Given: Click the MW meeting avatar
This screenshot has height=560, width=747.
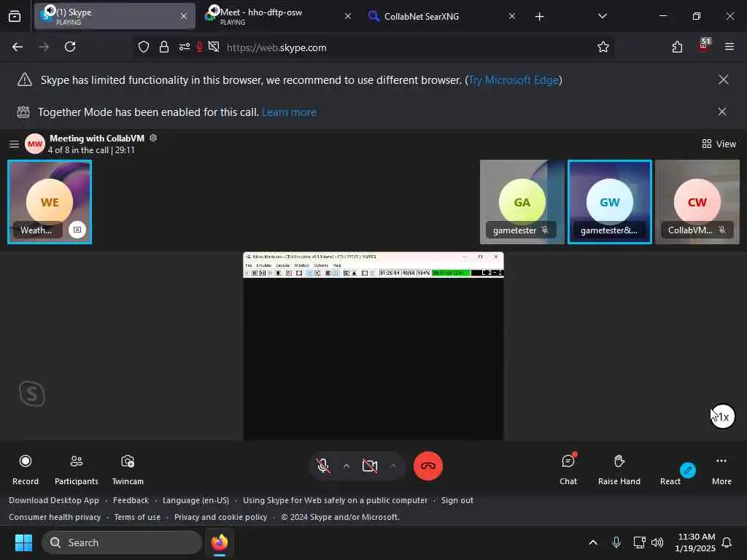Looking at the screenshot, I should [x=35, y=144].
